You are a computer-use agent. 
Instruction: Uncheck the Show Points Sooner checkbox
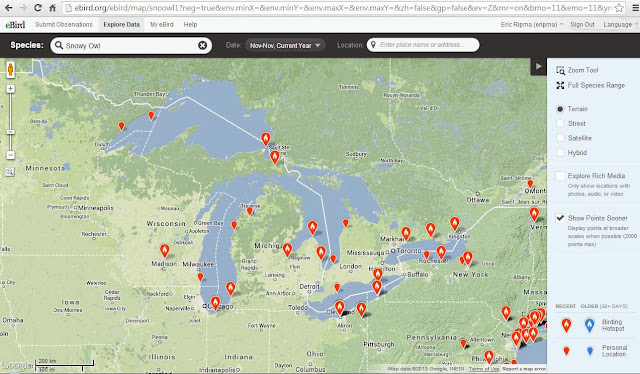coord(560,218)
